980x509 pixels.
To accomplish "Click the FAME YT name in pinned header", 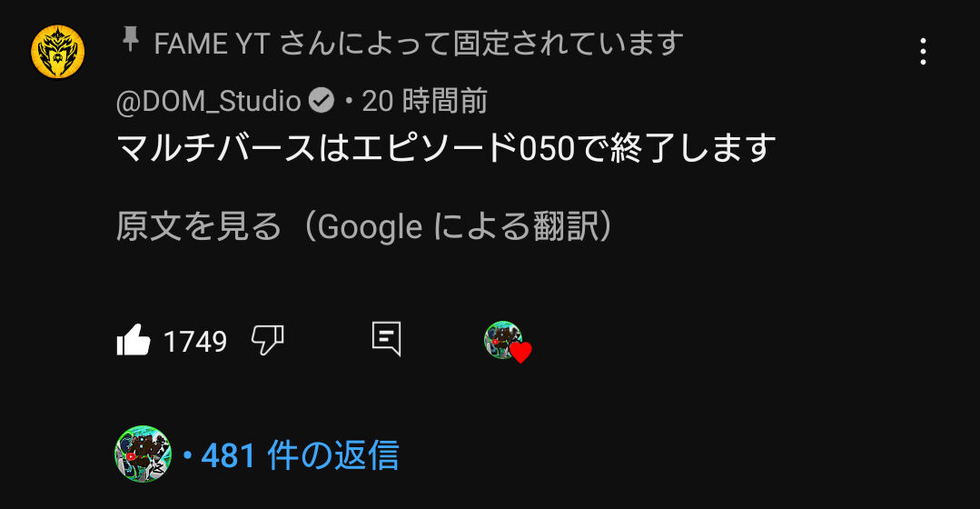I will coord(212,44).
